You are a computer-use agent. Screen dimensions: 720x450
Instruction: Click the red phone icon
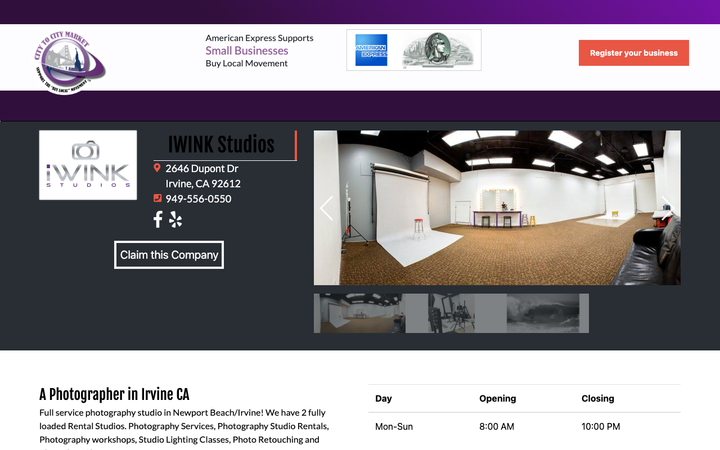[x=157, y=198]
